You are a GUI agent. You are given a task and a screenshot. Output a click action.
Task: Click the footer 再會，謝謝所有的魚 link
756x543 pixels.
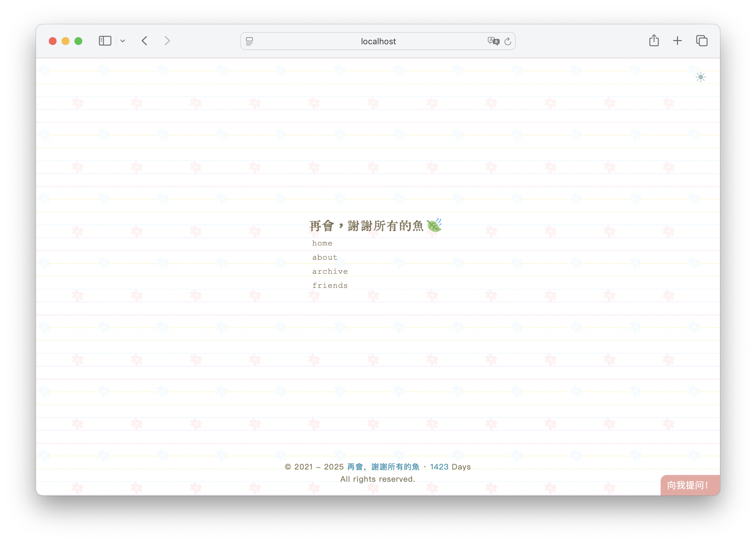click(383, 467)
